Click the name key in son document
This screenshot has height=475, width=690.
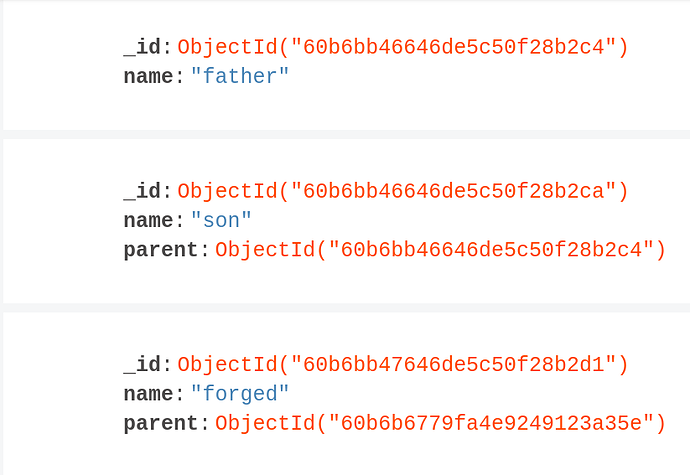(x=148, y=221)
